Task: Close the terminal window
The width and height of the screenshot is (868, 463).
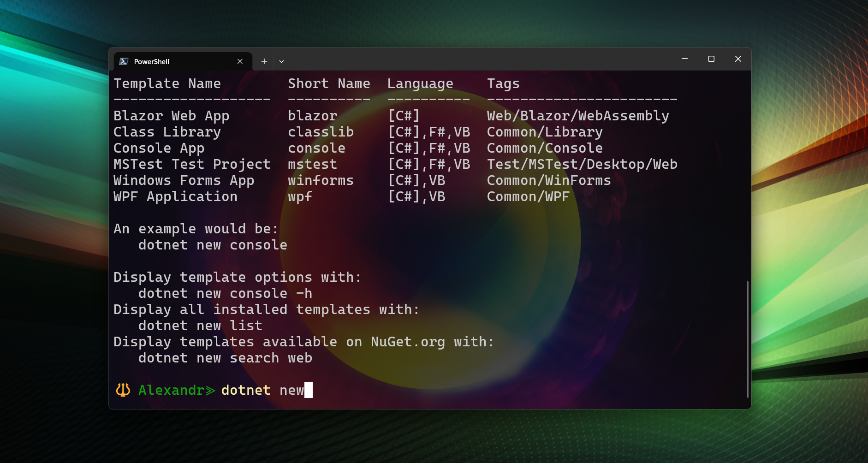Action: pos(738,59)
